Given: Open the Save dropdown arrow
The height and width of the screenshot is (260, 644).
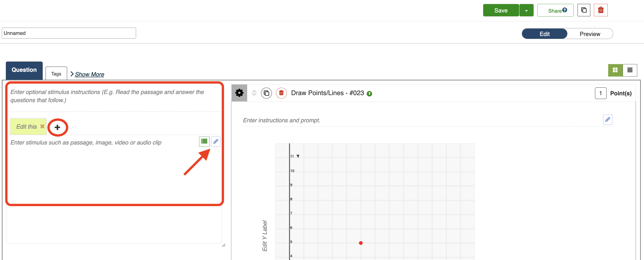Looking at the screenshot, I should coord(526,10).
